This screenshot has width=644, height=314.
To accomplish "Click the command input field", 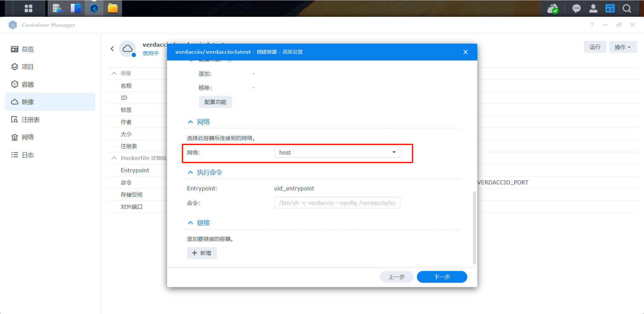I will pos(337,203).
